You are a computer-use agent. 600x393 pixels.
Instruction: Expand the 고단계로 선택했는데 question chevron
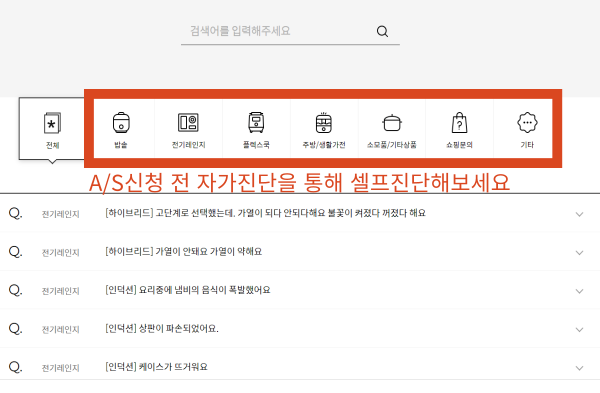click(x=579, y=214)
